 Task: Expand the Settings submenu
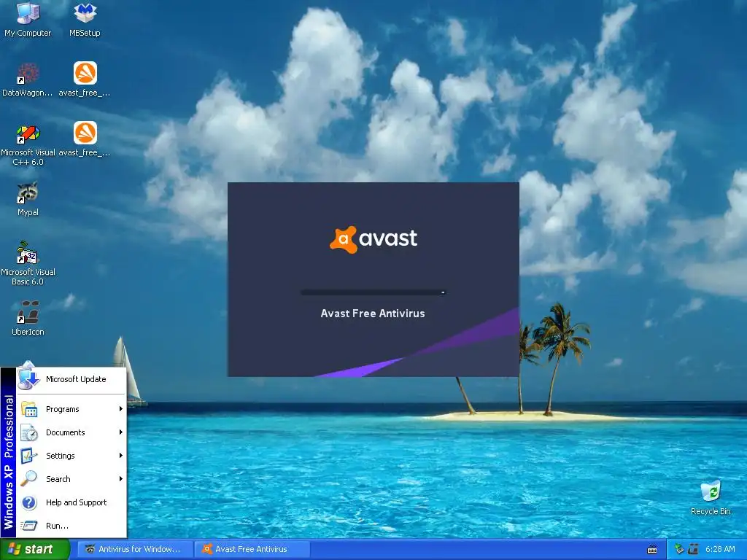pos(72,456)
